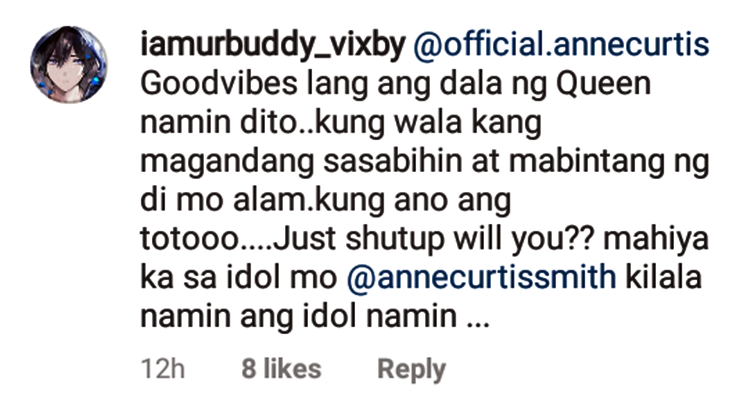Click the word likes next to 8
750x406 pixels.
[x=292, y=369]
